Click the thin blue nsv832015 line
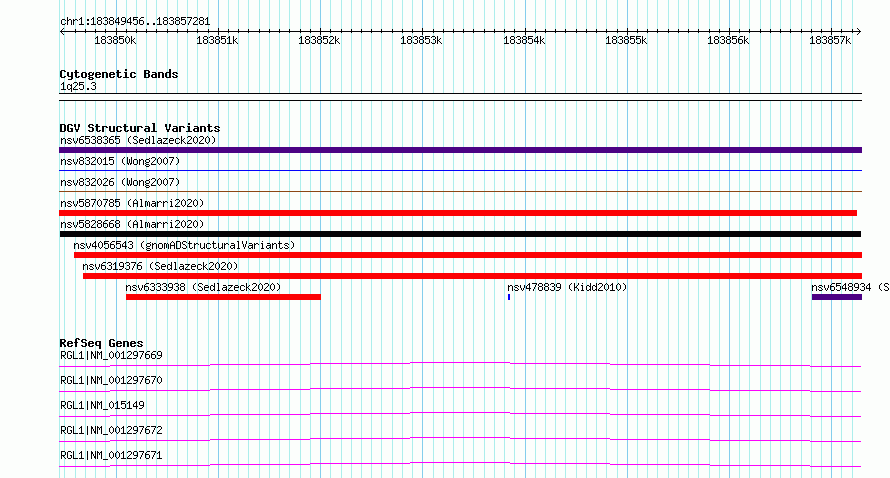 pos(460,170)
